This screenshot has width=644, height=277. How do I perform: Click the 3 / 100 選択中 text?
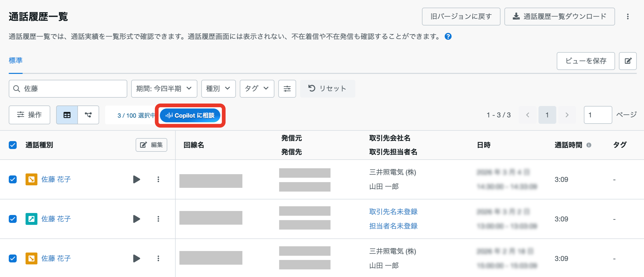point(137,115)
